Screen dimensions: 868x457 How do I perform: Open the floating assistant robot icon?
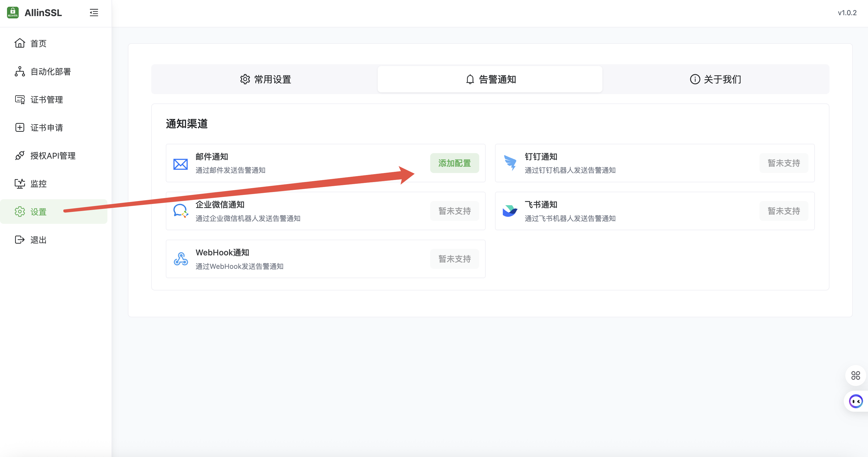(x=855, y=401)
